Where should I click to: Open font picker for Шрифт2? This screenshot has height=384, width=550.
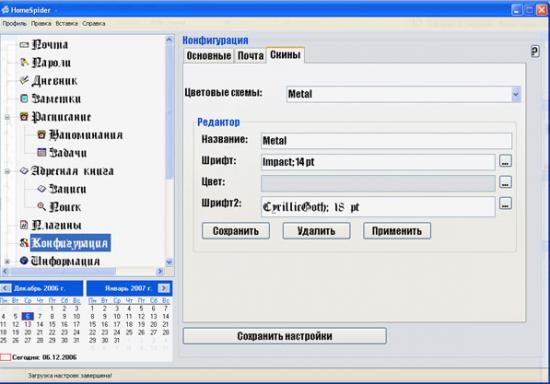505,203
